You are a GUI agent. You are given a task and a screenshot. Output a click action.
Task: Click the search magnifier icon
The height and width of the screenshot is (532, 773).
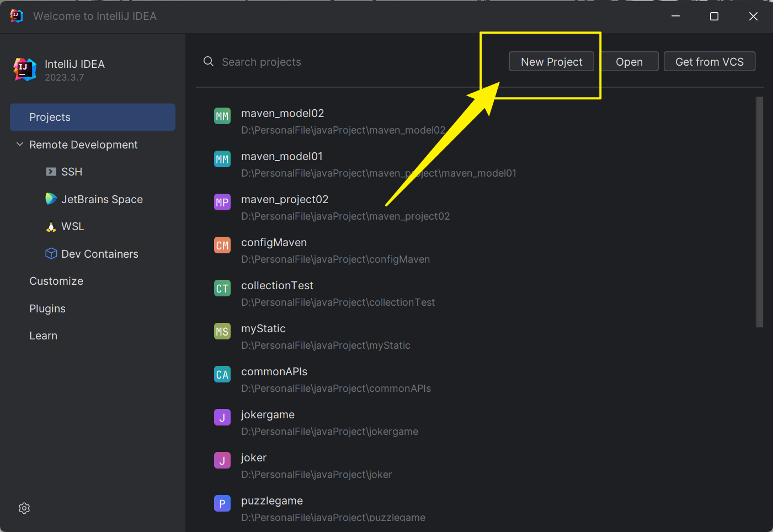(x=209, y=61)
